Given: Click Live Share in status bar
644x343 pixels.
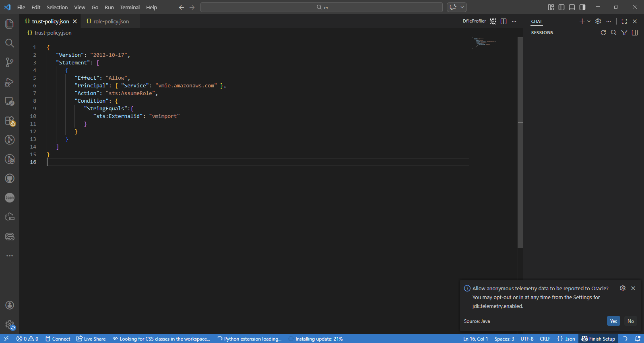Looking at the screenshot, I should click(x=91, y=339).
